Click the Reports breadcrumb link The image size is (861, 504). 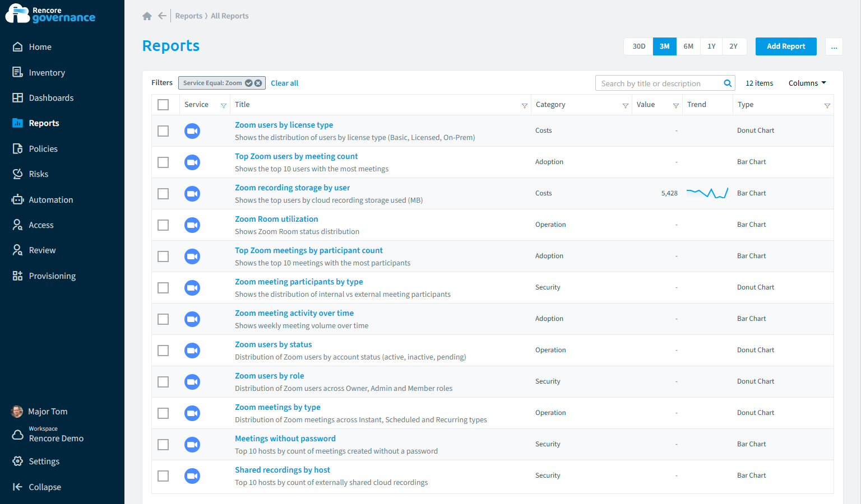(189, 16)
